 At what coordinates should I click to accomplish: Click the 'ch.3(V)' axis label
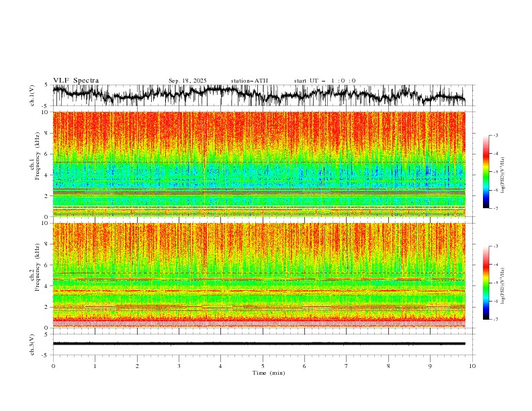pos(32,345)
